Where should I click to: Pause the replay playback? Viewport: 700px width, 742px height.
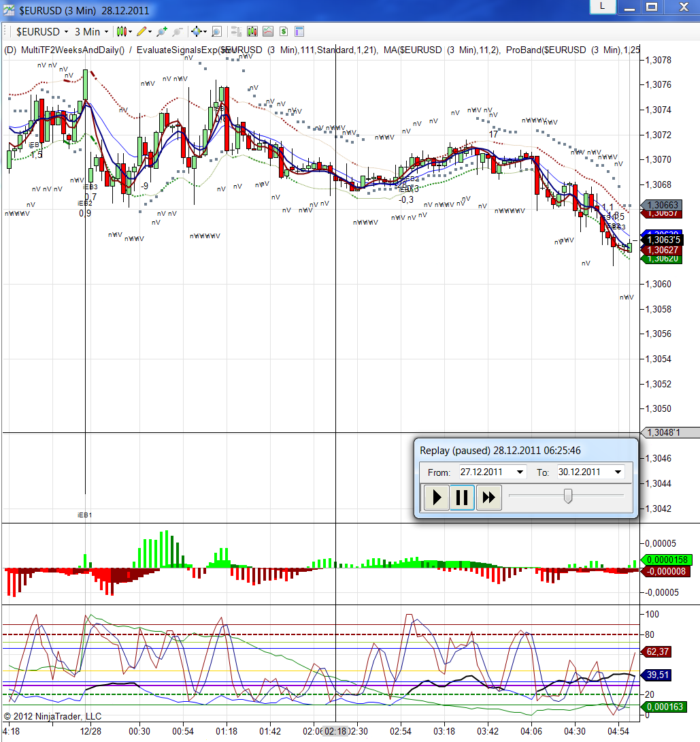462,498
